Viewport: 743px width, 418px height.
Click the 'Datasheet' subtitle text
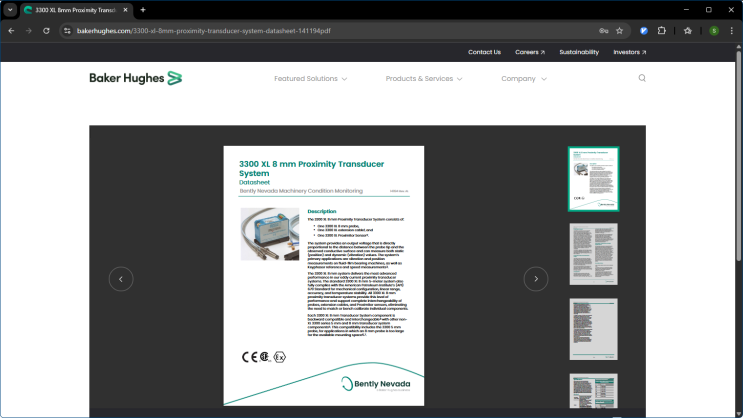254,182
